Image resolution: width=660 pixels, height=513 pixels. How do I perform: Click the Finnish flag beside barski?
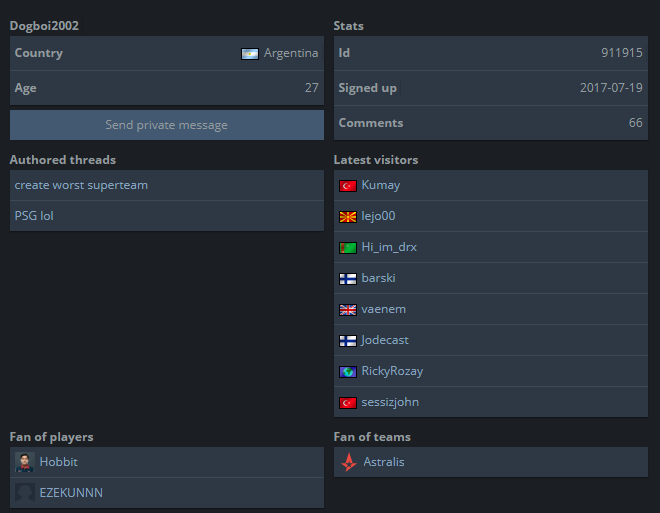pos(348,279)
